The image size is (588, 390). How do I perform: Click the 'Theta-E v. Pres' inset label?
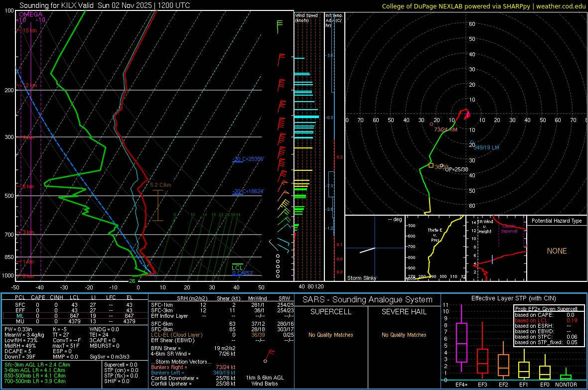[435, 235]
